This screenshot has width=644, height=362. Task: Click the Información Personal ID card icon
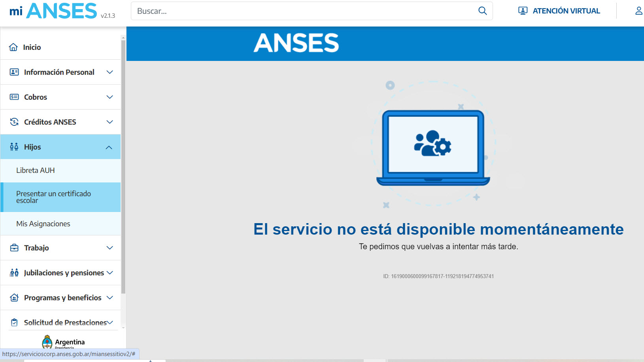tap(14, 72)
